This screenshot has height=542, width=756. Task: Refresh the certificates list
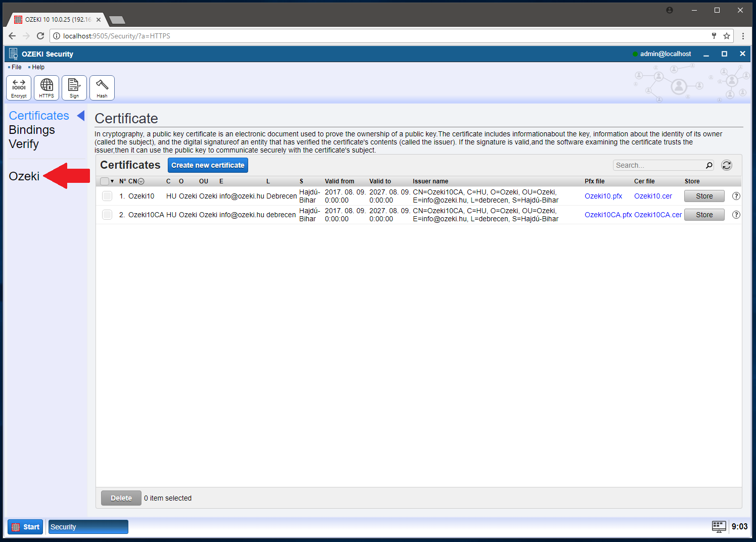click(x=727, y=165)
